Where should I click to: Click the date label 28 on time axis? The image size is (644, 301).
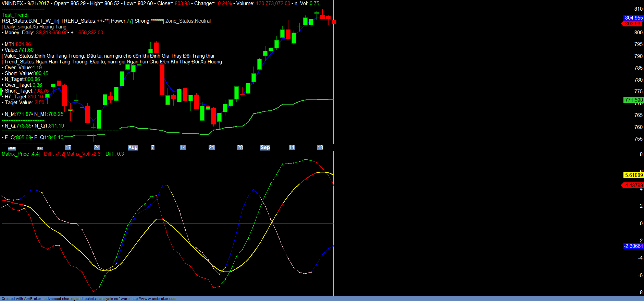pos(240,147)
